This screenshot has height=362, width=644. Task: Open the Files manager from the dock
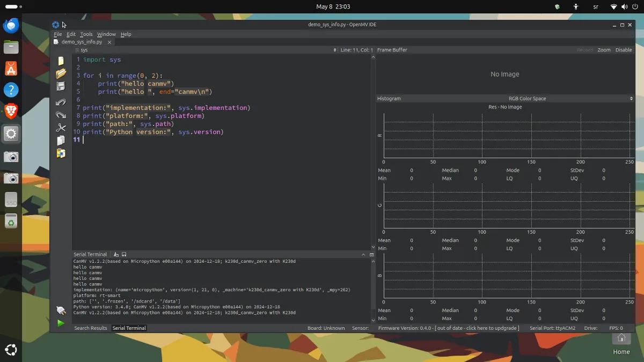(x=11, y=47)
